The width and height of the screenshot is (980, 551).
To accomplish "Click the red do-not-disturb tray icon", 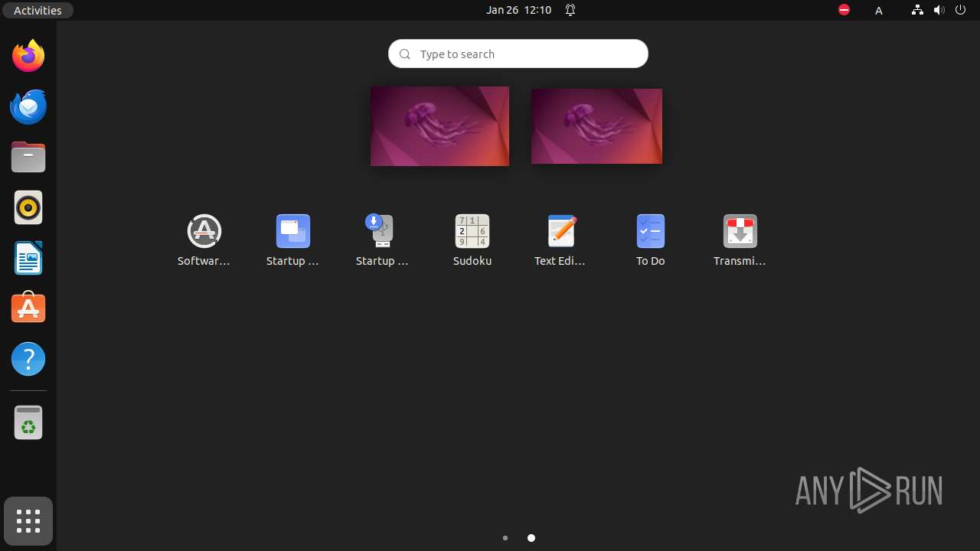I will pyautogui.click(x=844, y=10).
